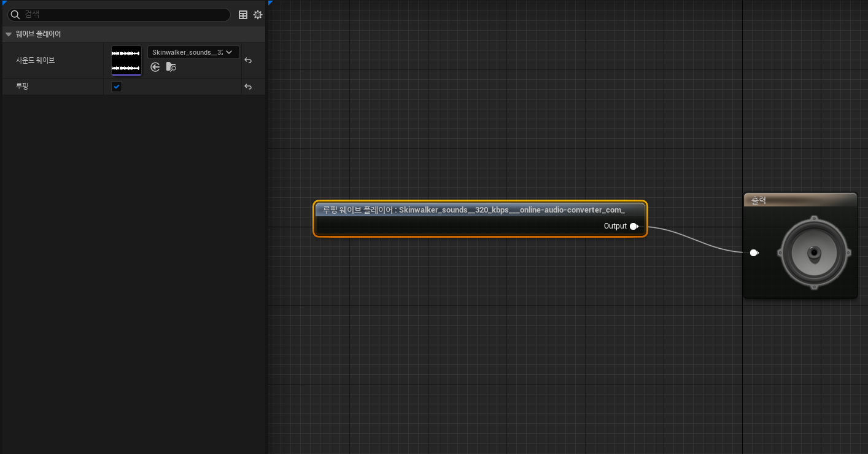Image resolution: width=868 pixels, height=454 pixels.
Task: Select the 출력 node header
Action: pos(800,200)
